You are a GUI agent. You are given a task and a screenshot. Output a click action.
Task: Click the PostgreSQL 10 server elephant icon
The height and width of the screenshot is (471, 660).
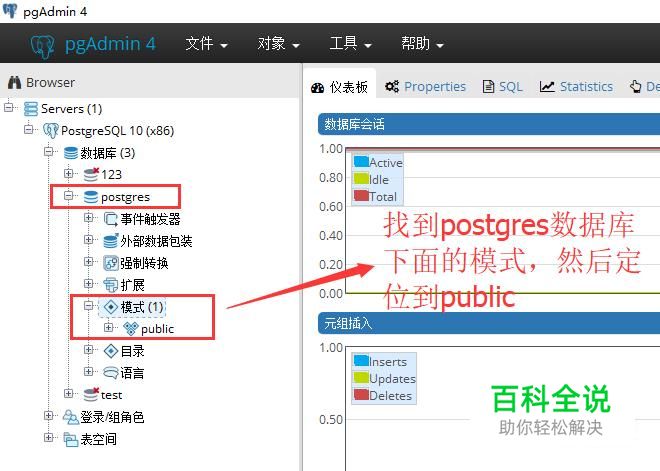point(51,130)
